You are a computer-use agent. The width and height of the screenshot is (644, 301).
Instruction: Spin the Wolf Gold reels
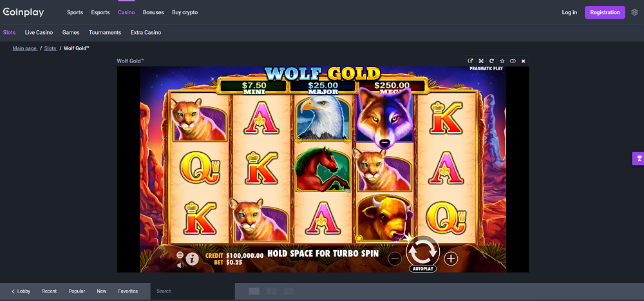(422, 251)
